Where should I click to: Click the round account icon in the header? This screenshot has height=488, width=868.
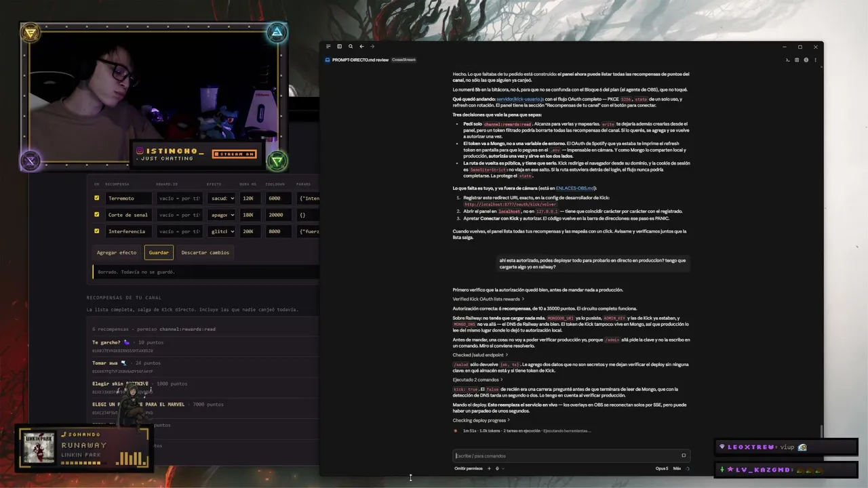(x=806, y=60)
